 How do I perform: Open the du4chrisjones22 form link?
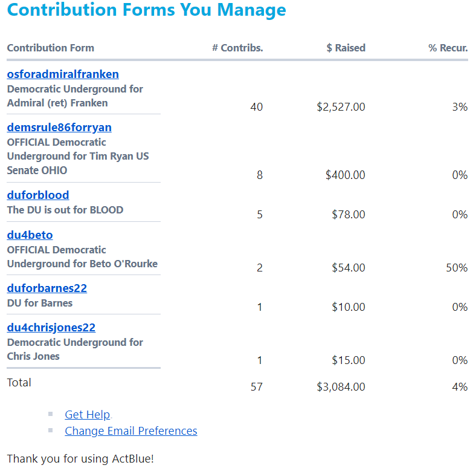(51, 328)
